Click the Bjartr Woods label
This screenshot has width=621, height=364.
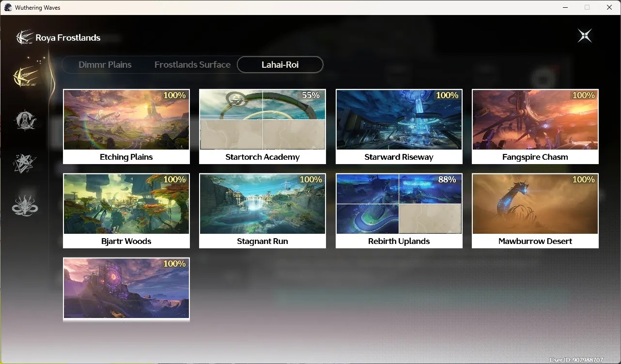point(126,241)
